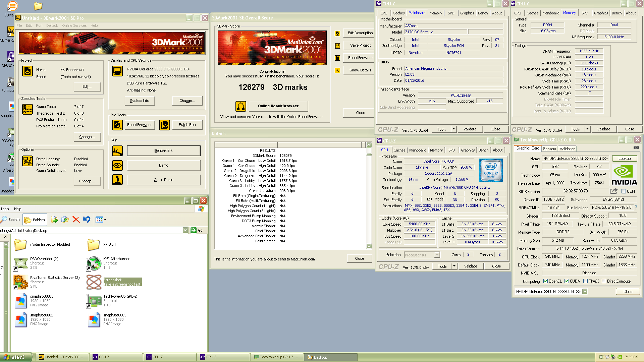This screenshot has width=644, height=362.
Task: Click the Online ResultBrowser icon in score window
Action: (241, 106)
